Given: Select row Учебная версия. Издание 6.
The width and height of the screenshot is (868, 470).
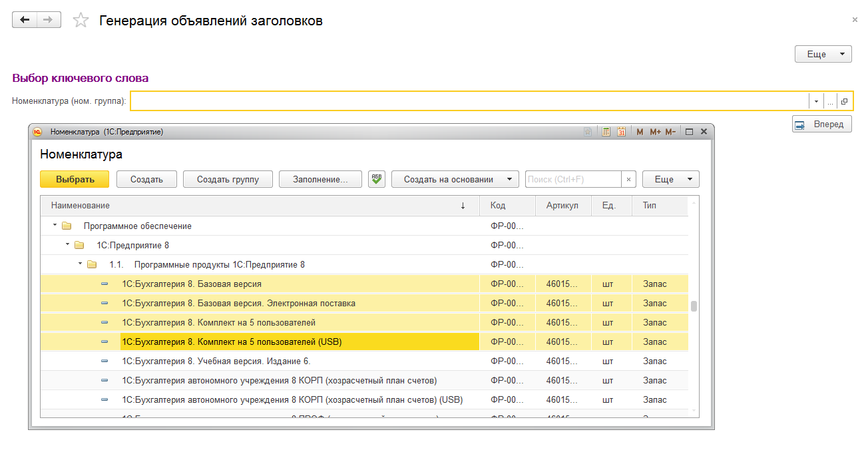Looking at the screenshot, I should (x=364, y=361).
